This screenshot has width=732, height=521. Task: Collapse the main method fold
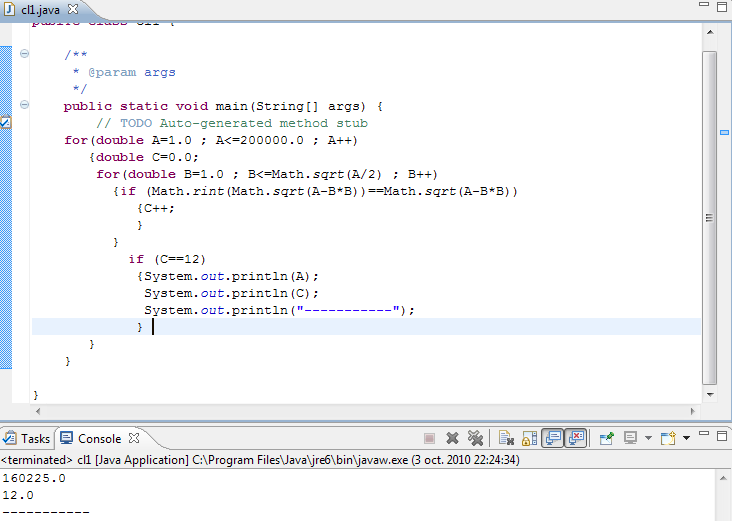[x=25, y=106]
